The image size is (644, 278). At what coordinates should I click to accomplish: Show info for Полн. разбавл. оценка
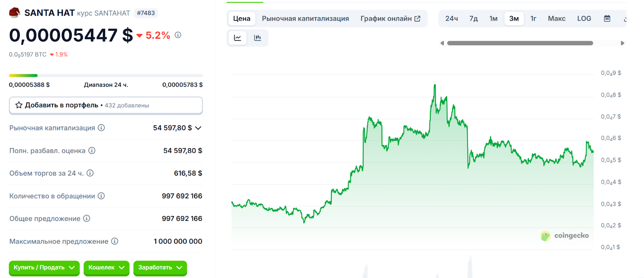[x=92, y=150]
